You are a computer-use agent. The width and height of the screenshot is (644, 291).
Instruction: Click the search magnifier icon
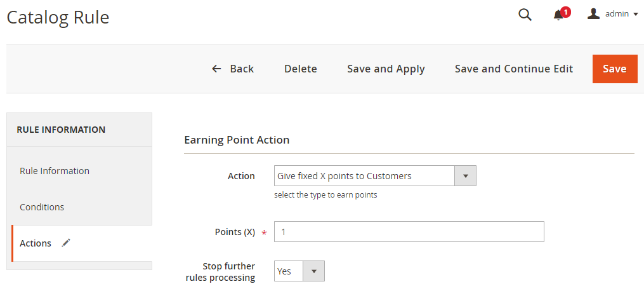(525, 15)
